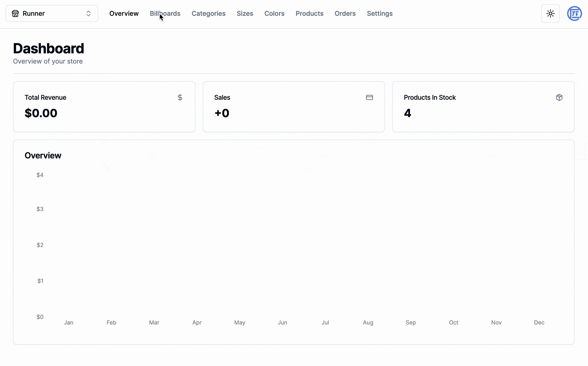The image size is (588, 366).
Task: Click the Dec label on chart axis
Action: [x=539, y=322]
